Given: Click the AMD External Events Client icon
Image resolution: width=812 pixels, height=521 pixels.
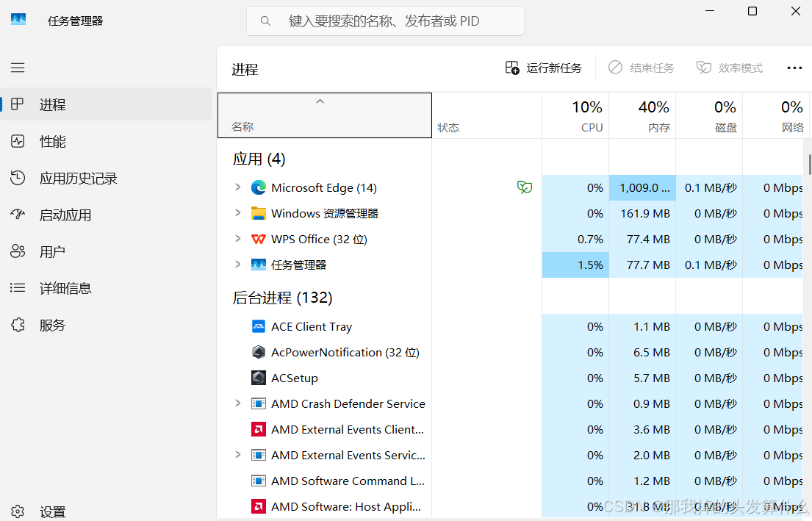Looking at the screenshot, I should [259, 429].
